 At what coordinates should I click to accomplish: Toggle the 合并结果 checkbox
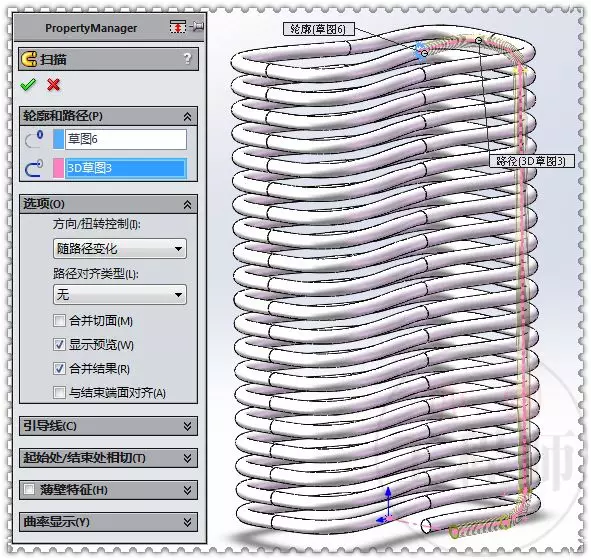point(59,369)
